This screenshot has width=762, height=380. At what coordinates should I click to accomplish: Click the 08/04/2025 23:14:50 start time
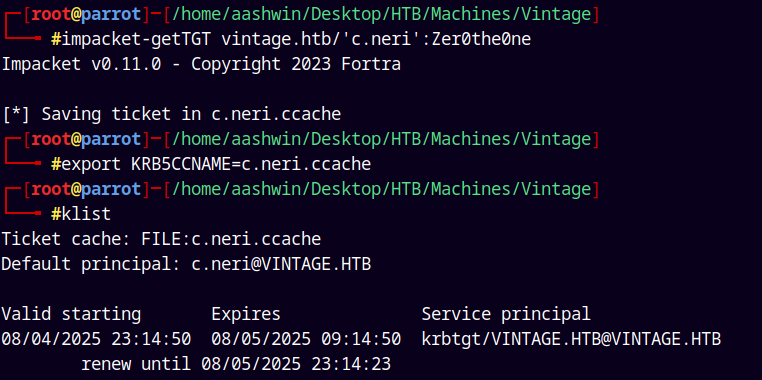coord(96,339)
